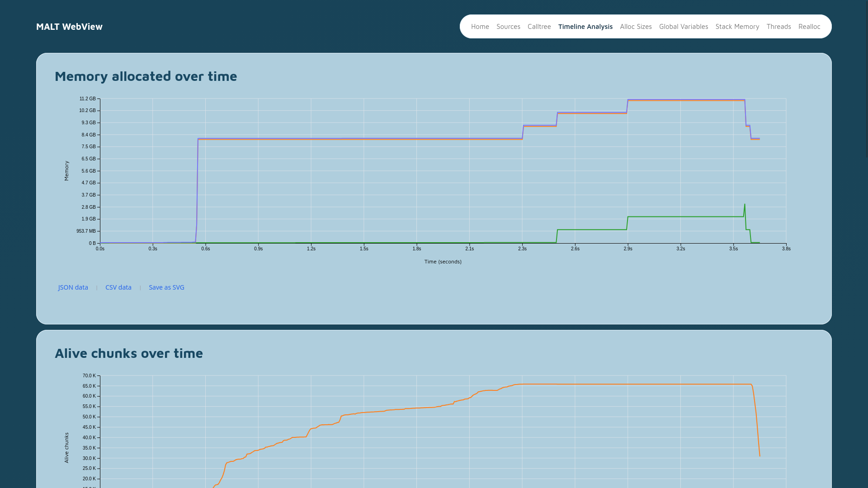Image resolution: width=868 pixels, height=488 pixels.
Task: Select the Timeline Analysis tab
Action: pyautogui.click(x=585, y=27)
